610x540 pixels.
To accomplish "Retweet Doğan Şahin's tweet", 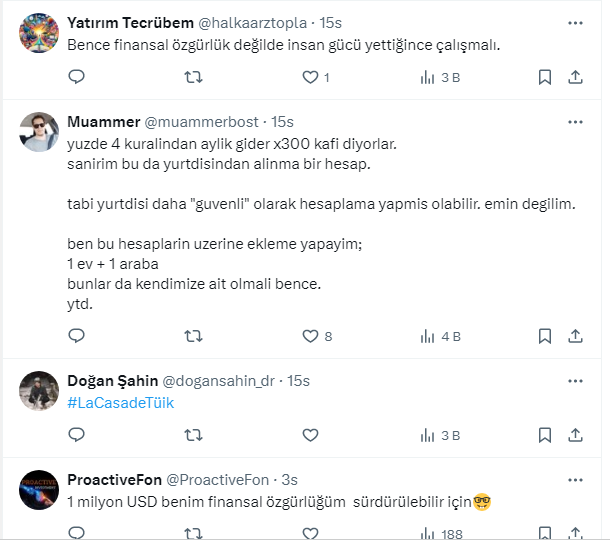I will (x=194, y=435).
